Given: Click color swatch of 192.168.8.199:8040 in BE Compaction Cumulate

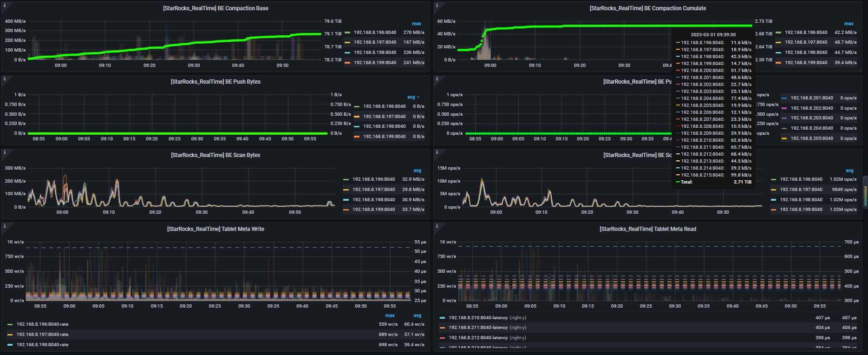Looking at the screenshot, I should pos(778,63).
